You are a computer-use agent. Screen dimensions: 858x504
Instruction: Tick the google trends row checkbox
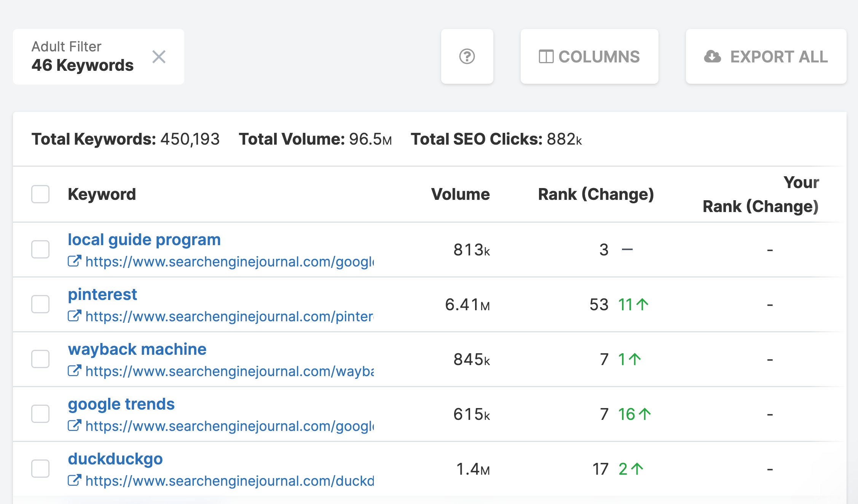[x=40, y=414]
